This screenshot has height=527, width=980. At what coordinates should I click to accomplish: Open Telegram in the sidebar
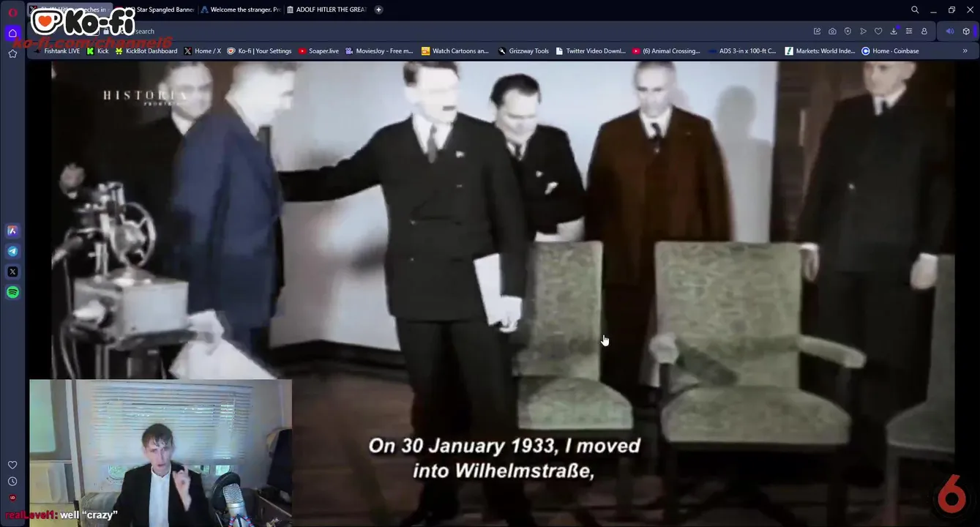(x=12, y=251)
